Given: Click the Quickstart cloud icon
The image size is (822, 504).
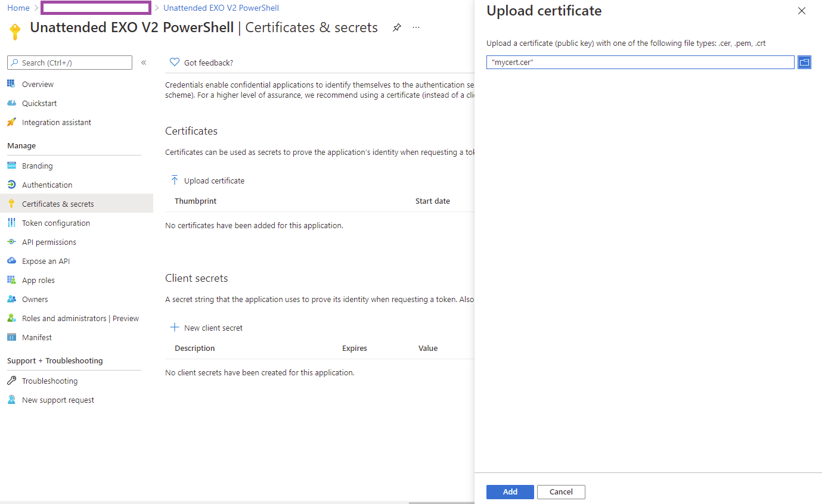Looking at the screenshot, I should tap(11, 103).
